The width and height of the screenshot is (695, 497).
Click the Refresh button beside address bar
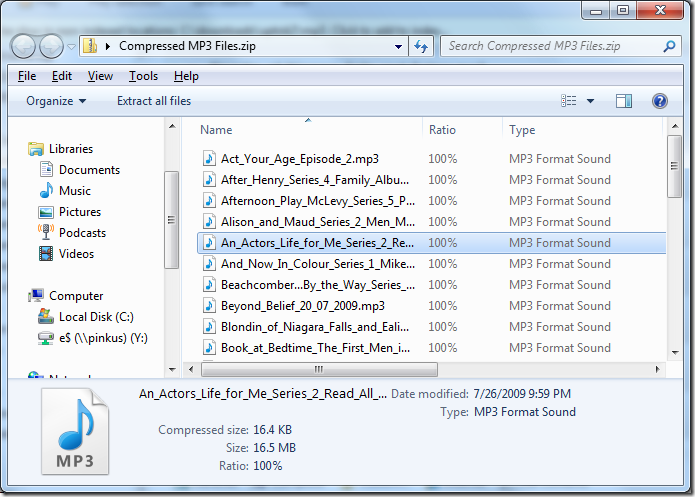click(x=421, y=46)
